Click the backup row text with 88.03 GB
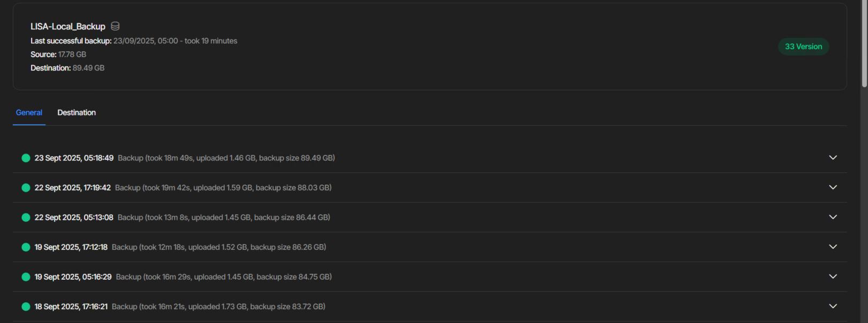 (223, 188)
